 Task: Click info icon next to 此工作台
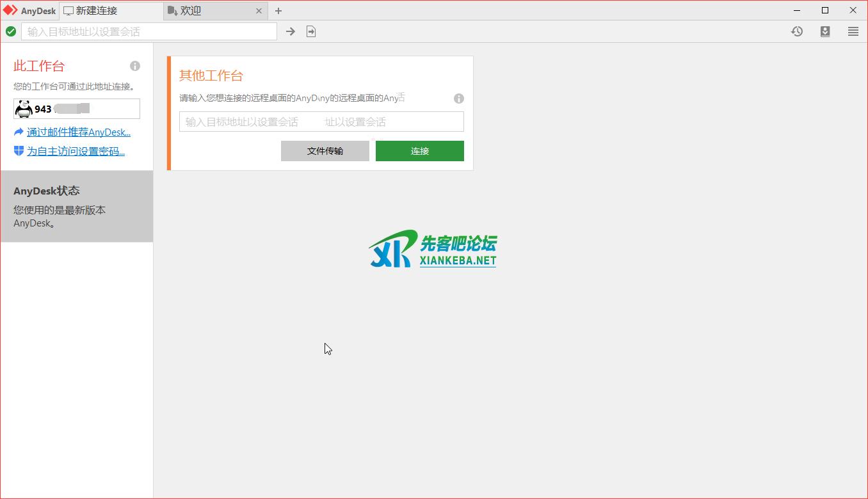coord(135,66)
